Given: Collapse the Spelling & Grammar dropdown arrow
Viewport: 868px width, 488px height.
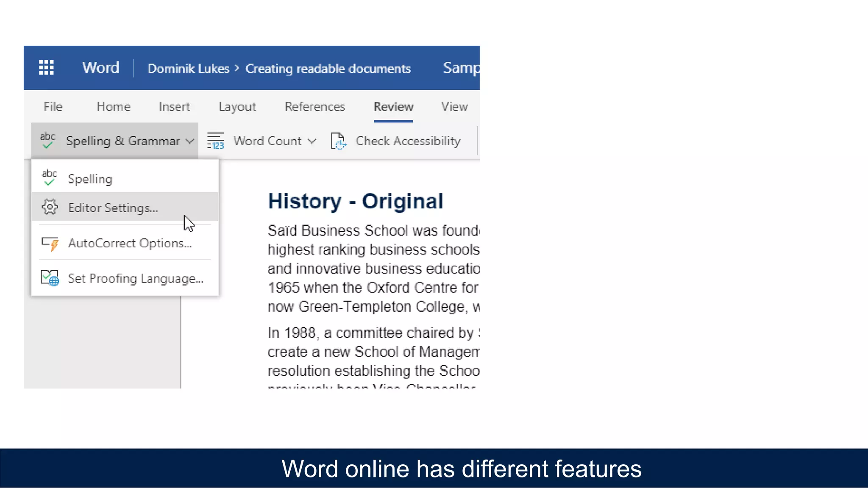Looking at the screenshot, I should click(x=190, y=141).
